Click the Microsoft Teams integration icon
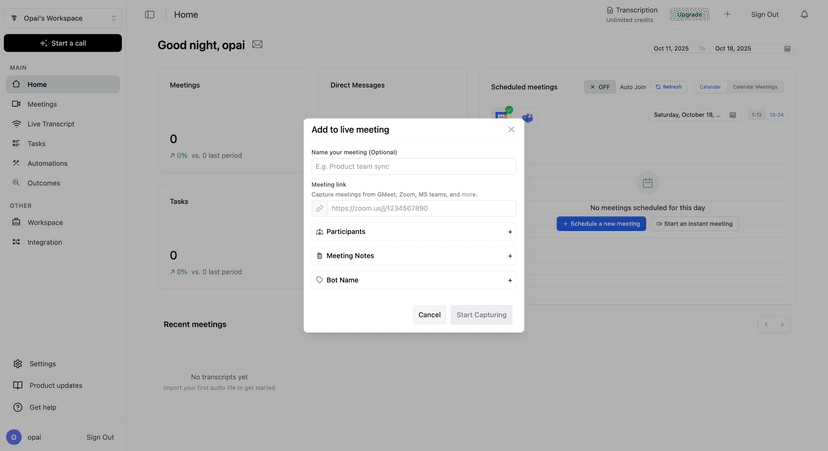The height and width of the screenshot is (451, 828). [x=527, y=118]
